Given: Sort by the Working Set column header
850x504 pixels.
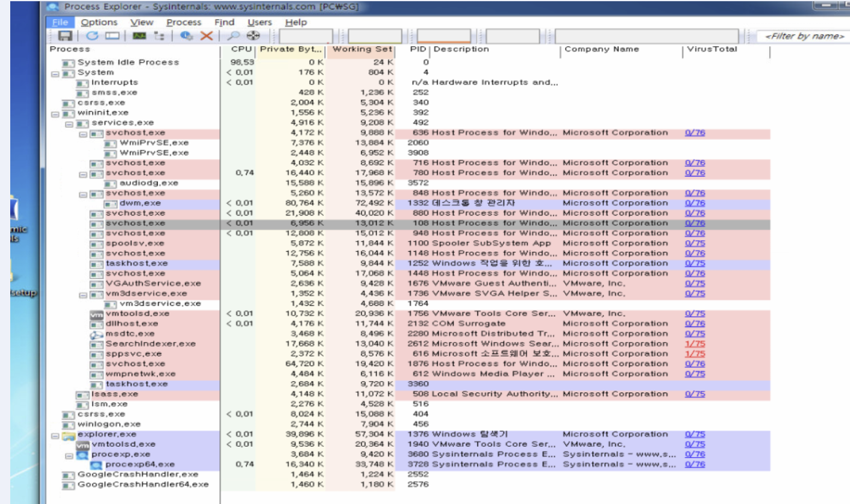Looking at the screenshot, I should click(361, 49).
